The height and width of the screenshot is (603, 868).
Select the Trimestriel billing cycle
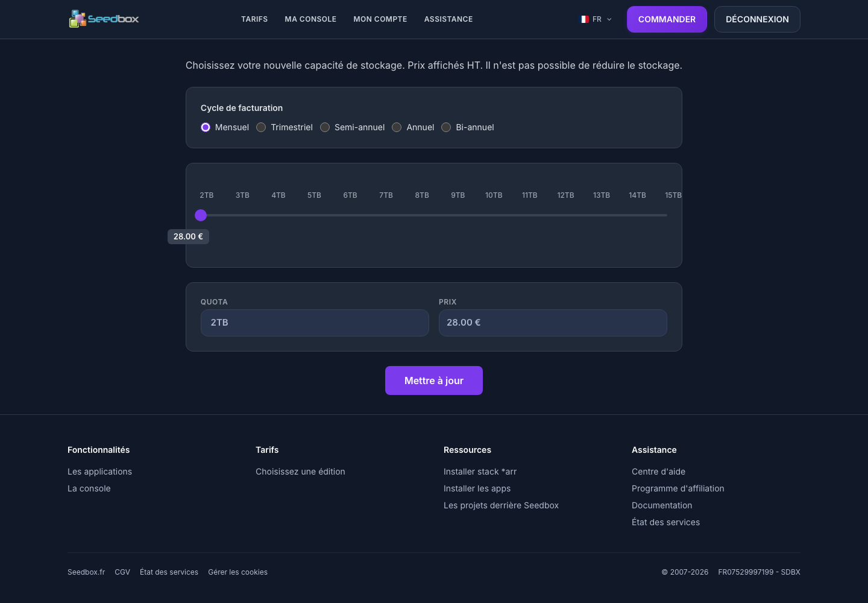261,127
